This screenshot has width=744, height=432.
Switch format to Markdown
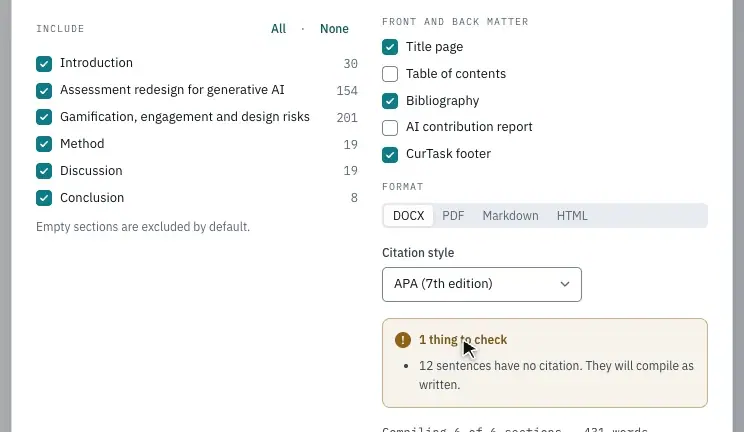click(x=511, y=216)
